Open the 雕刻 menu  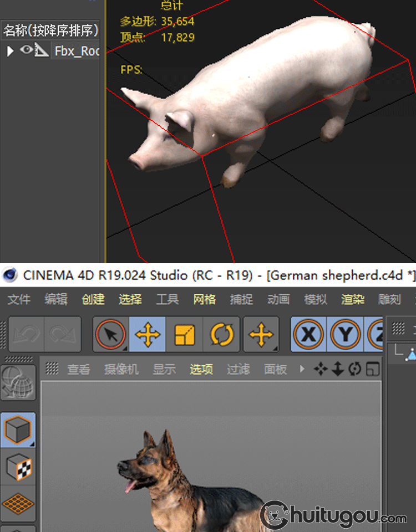click(390, 299)
